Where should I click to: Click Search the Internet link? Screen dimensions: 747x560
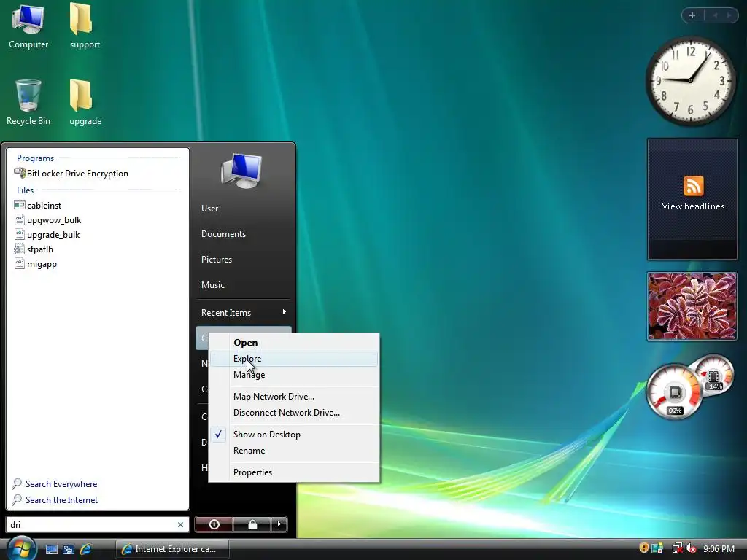click(x=55, y=500)
